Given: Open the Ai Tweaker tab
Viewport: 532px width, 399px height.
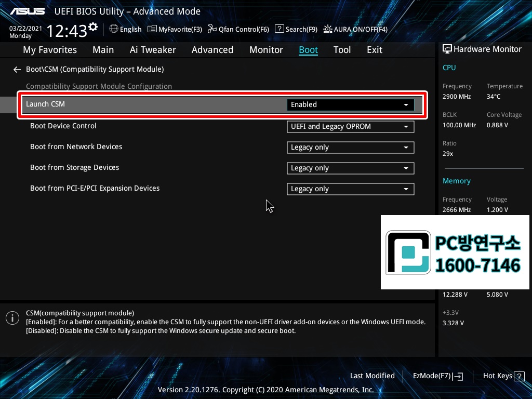Looking at the screenshot, I should coord(153,50).
